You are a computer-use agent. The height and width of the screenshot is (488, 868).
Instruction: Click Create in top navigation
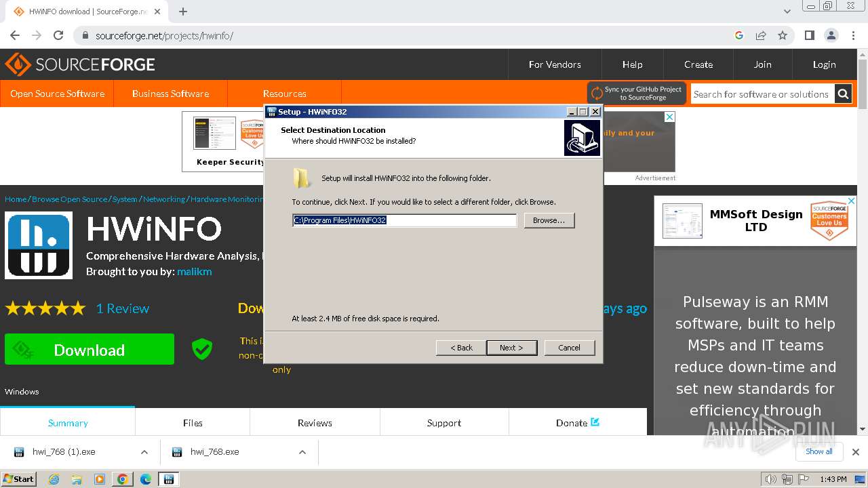click(x=698, y=64)
